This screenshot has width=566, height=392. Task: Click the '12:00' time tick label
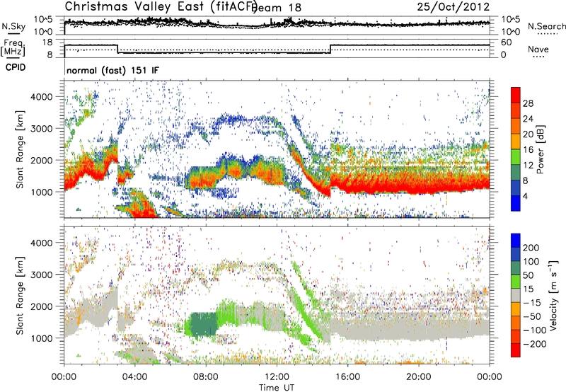[x=277, y=377]
